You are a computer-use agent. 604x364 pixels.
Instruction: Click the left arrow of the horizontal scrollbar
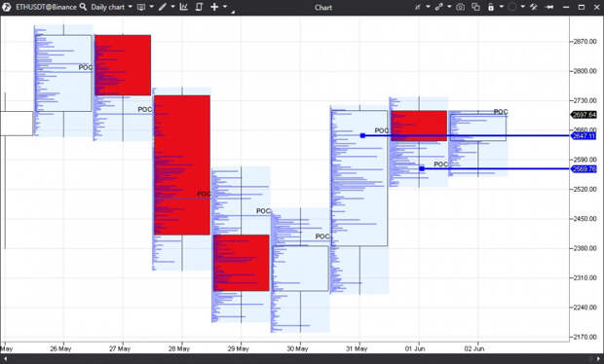[5, 358]
